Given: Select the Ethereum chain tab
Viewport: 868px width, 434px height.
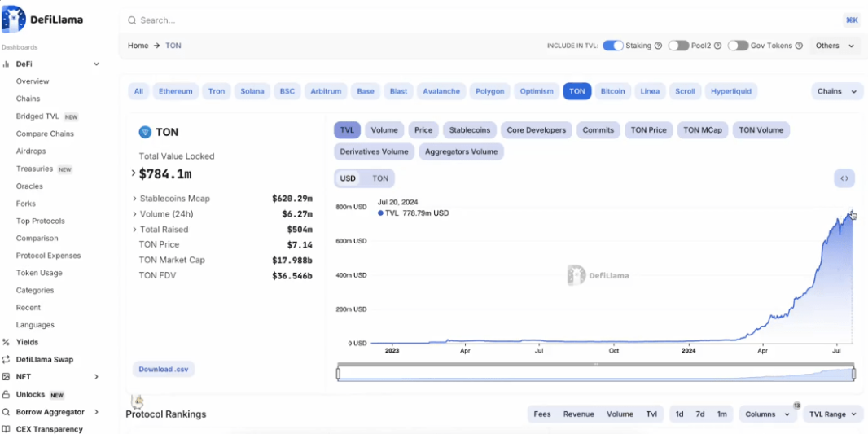Looking at the screenshot, I should (x=176, y=91).
